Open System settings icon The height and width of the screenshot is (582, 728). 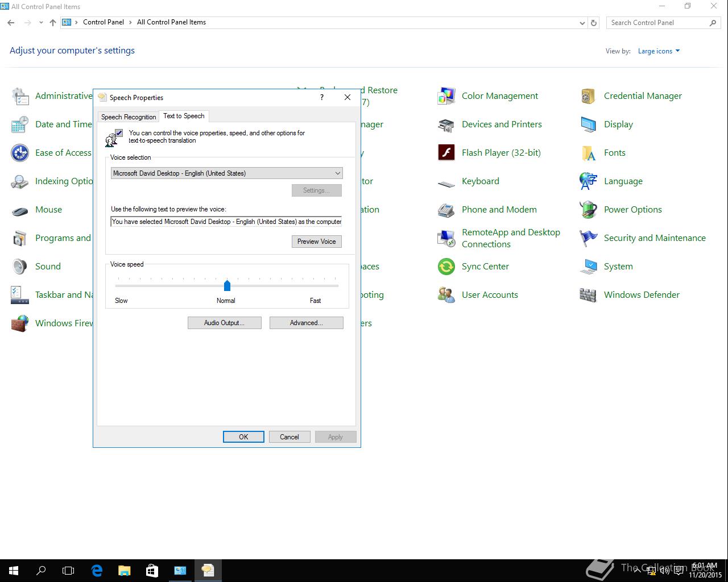coord(589,267)
